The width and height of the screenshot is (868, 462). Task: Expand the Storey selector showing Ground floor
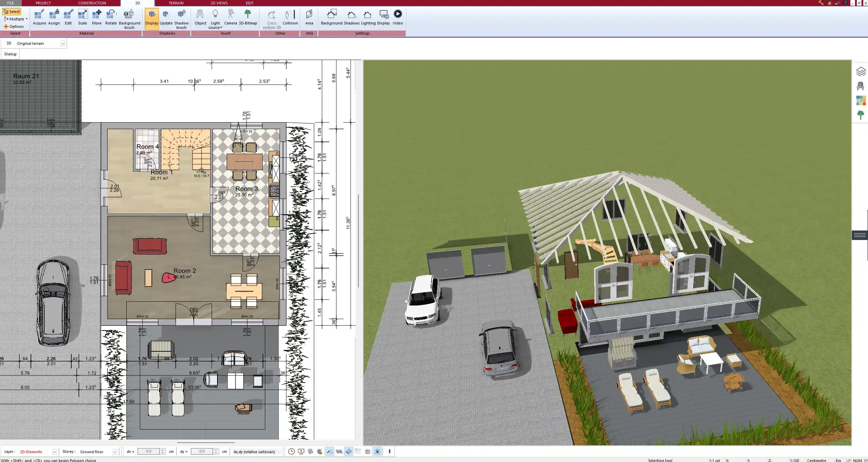point(115,451)
